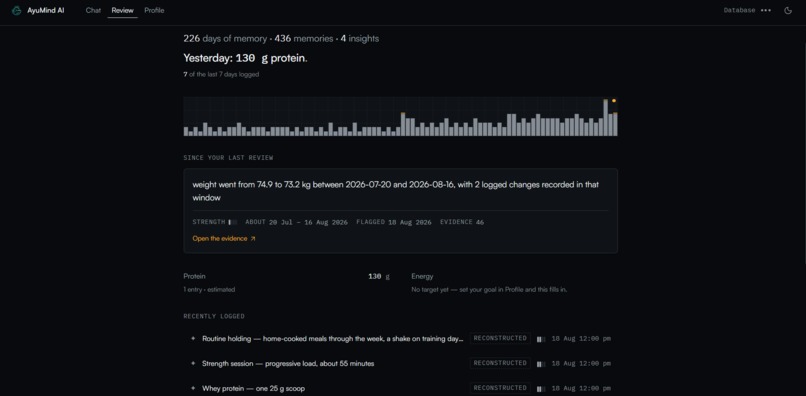This screenshot has height=396, width=806.
Task: Open the three-dot overflow menu
Action: pos(766,10)
